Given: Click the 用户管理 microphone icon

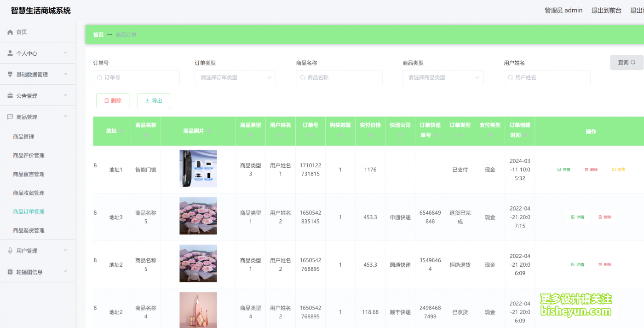Looking at the screenshot, I should 10,250.
